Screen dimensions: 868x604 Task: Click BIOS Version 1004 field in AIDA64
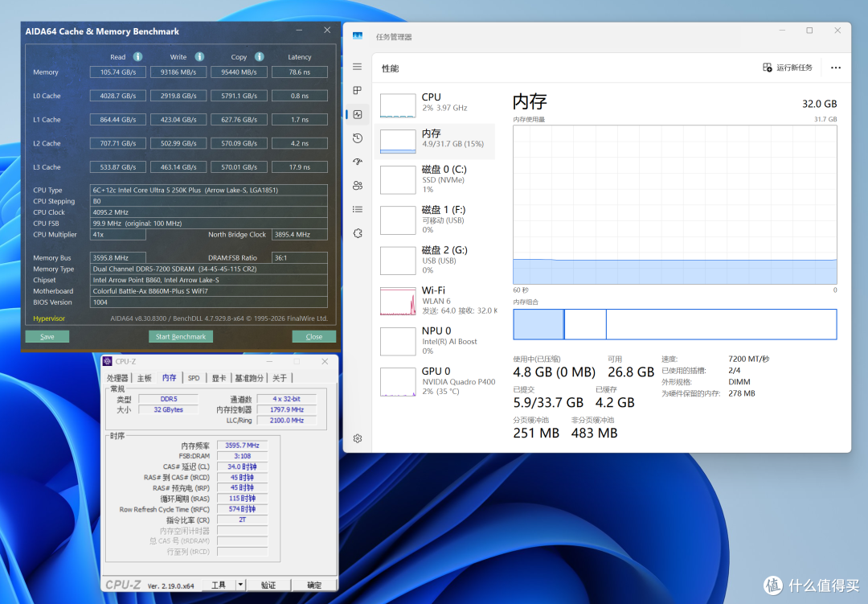pos(209,302)
